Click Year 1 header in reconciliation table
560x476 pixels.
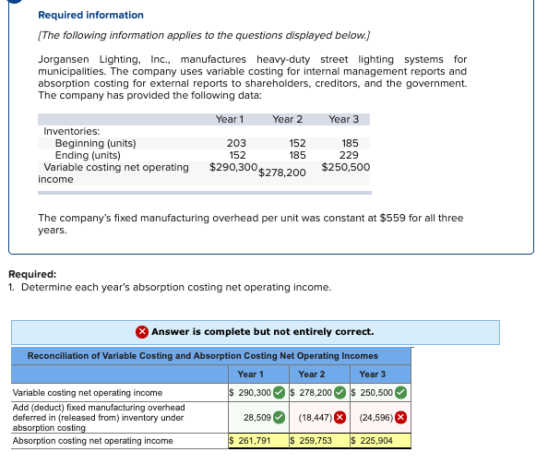pos(250,374)
